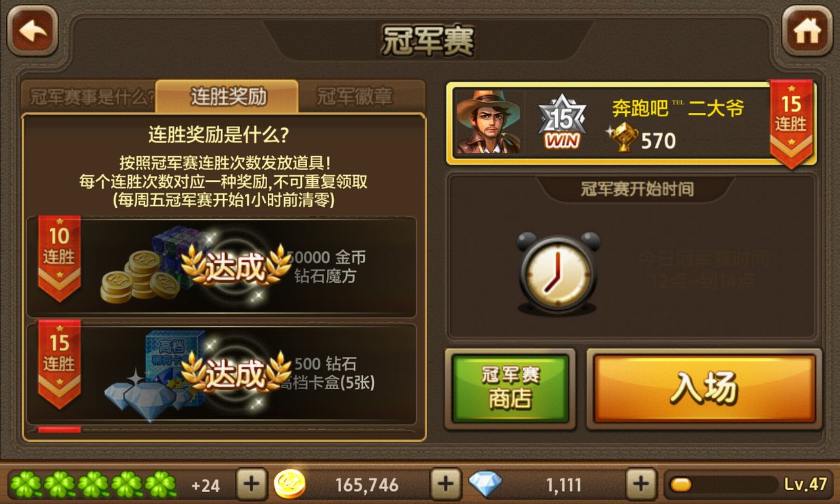Add diamonds with plus button
Screen dimensions: 840x504
[x=641, y=485]
